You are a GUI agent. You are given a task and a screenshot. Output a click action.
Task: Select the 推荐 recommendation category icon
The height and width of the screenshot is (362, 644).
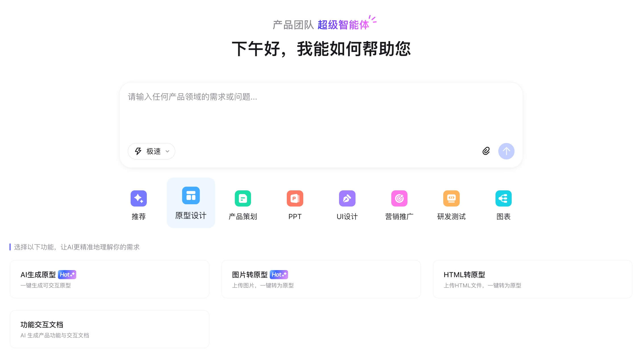[x=139, y=198]
